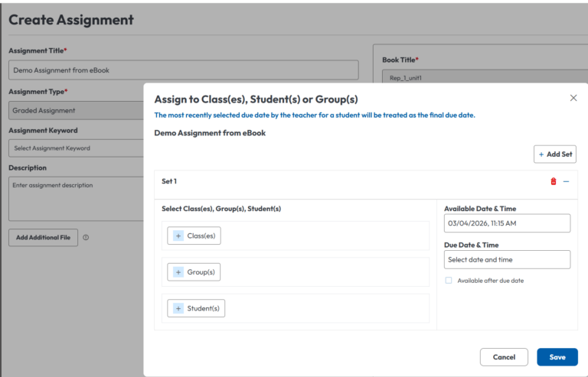Delete Set 1 with red trash icon
Image resolution: width=588 pixels, height=377 pixels.
click(554, 181)
